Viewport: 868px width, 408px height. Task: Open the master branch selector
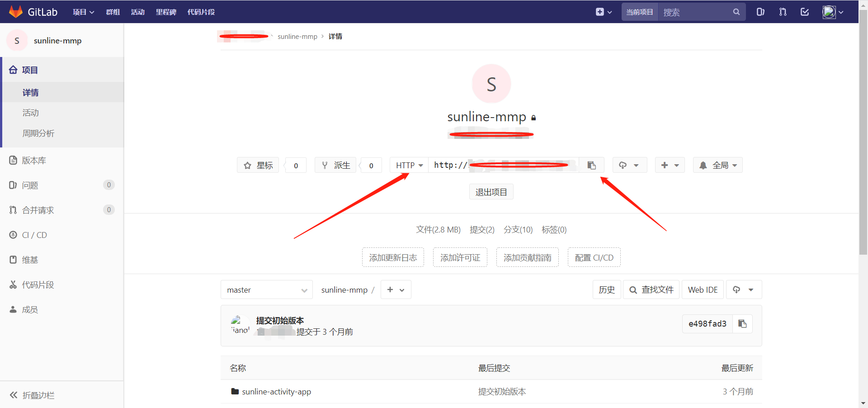267,290
